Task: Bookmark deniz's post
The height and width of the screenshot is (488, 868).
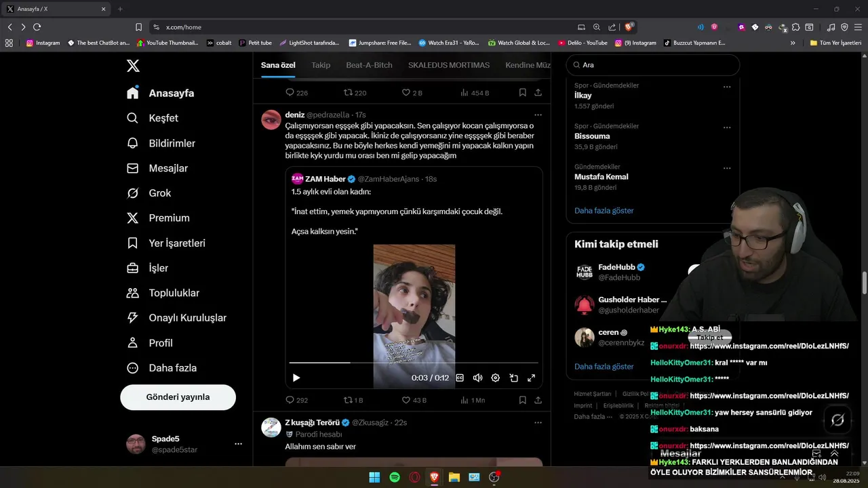Action: click(522, 400)
